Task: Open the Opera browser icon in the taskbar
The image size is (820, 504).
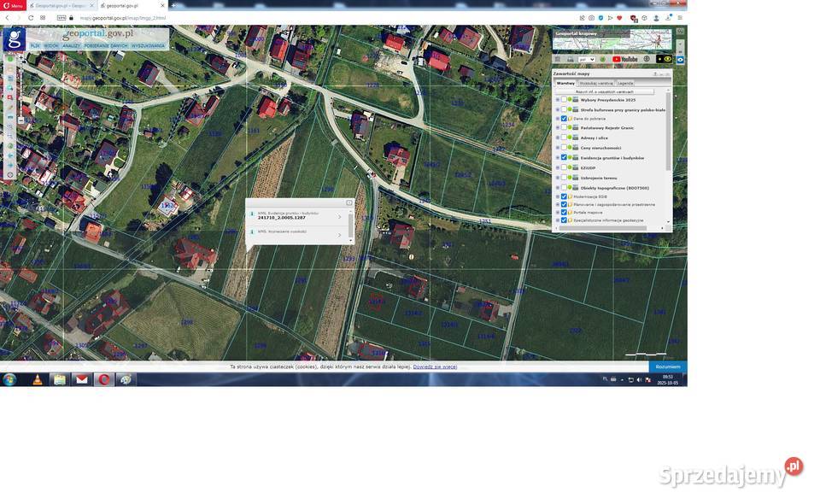Action: (x=103, y=379)
